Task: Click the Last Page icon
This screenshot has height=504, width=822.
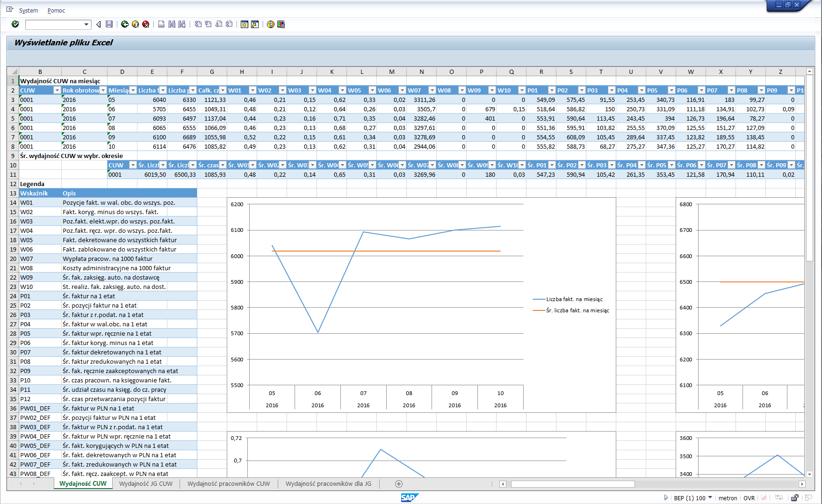Action: 229,24
